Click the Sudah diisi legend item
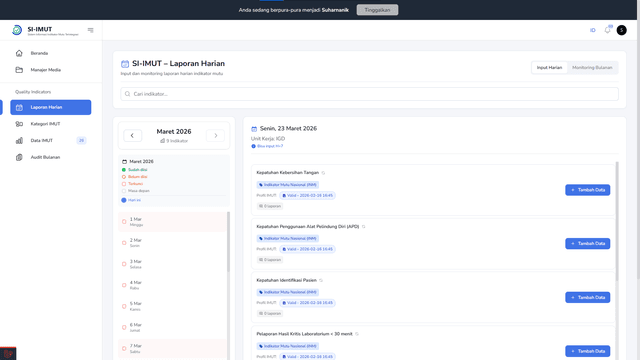 coord(134,170)
